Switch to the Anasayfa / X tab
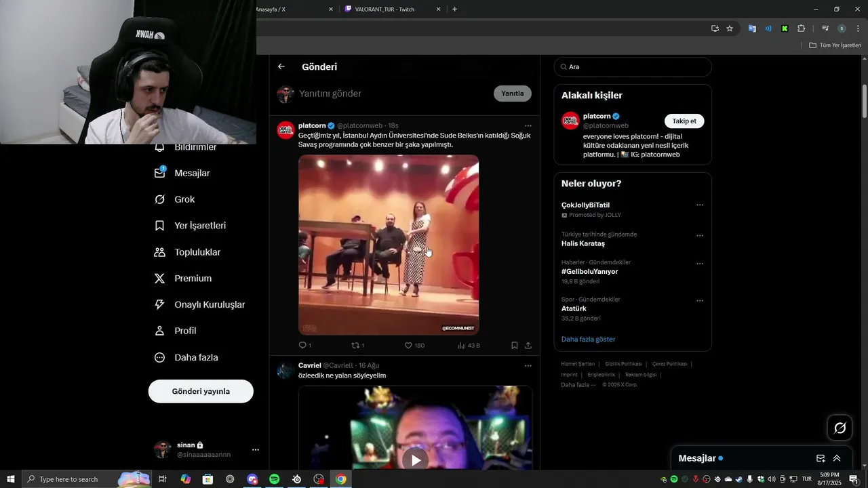The image size is (868, 488). point(292,9)
